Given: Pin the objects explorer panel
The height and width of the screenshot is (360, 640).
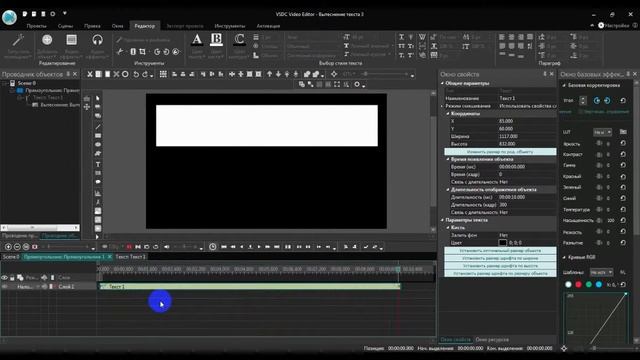Looking at the screenshot, I should click(68, 74).
